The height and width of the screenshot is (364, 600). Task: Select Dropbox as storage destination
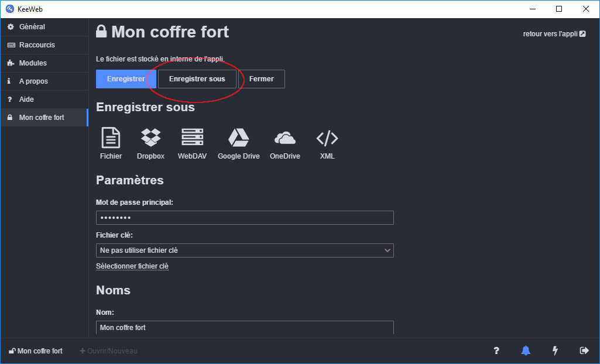[150, 142]
